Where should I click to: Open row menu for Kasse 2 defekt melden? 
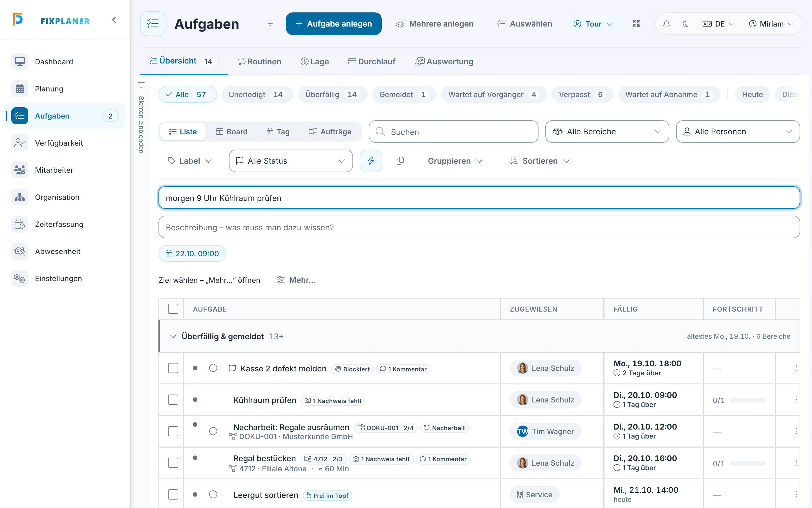point(796,368)
